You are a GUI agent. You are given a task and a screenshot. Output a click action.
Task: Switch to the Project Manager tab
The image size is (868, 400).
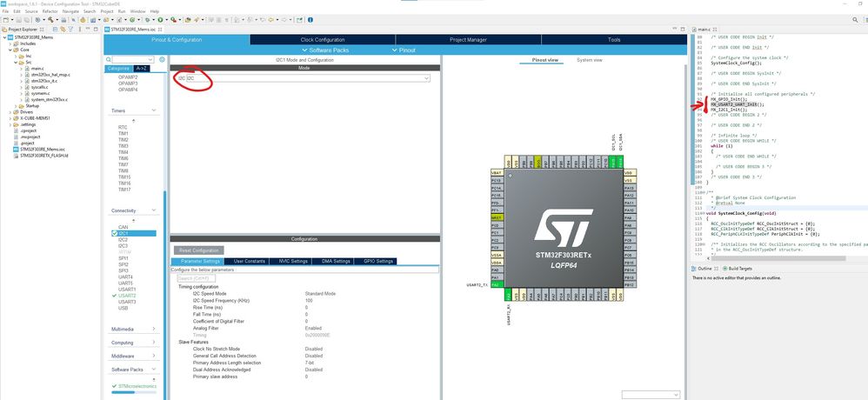click(468, 40)
